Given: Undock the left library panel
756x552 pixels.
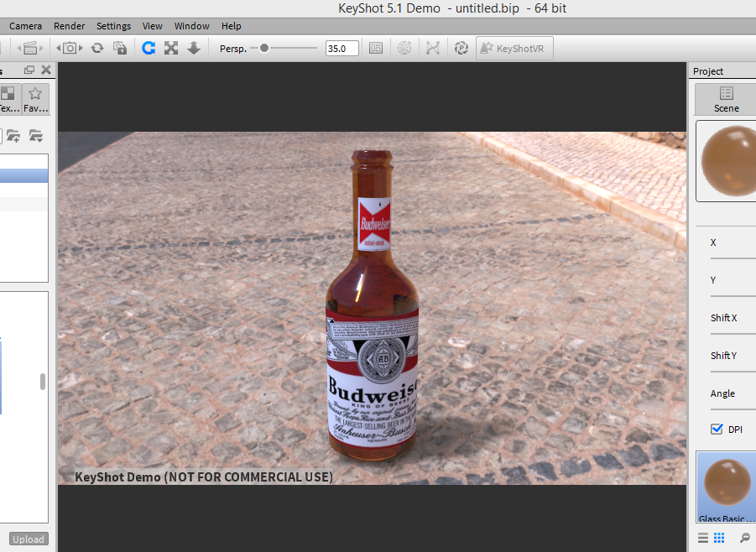Looking at the screenshot, I should [x=29, y=70].
